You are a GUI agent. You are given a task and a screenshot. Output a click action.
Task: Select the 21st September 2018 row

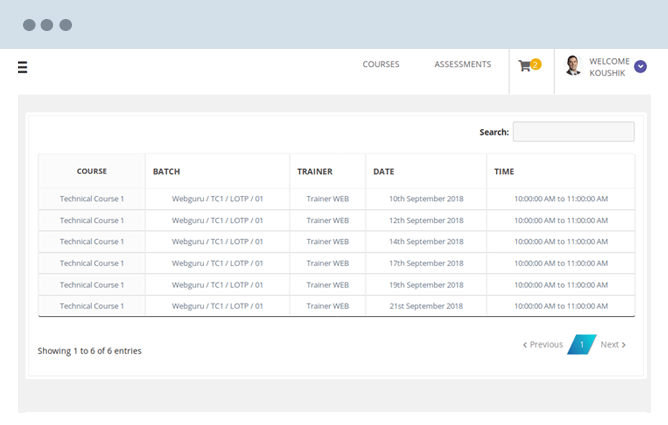pyautogui.click(x=426, y=305)
